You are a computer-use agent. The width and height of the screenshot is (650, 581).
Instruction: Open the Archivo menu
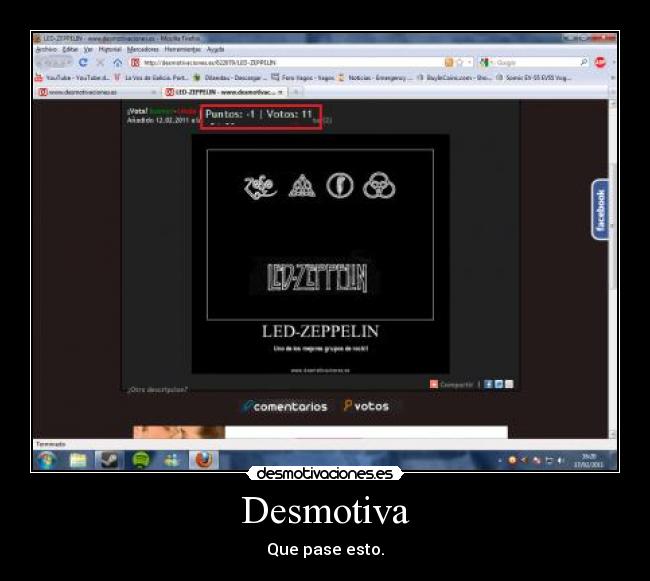click(x=46, y=49)
